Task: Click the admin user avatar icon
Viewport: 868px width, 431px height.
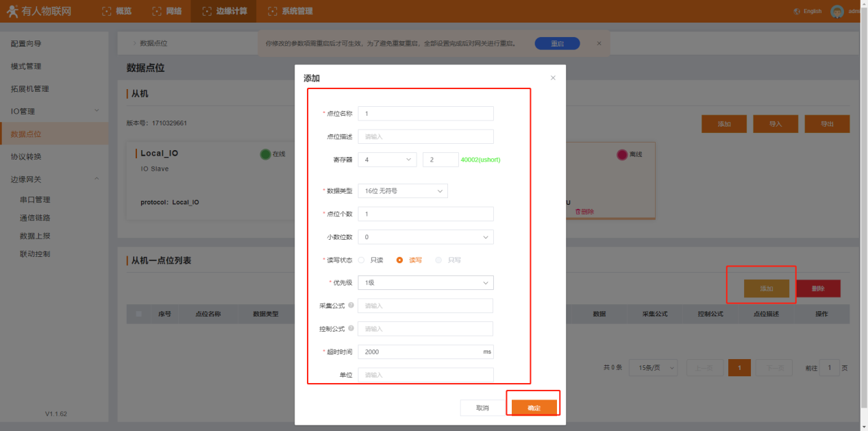Action: click(x=836, y=11)
